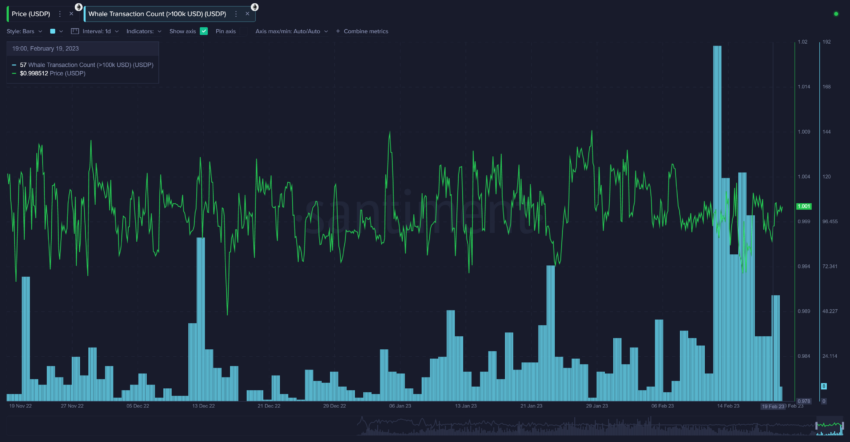Click the interval candle icon
850x442 pixels.
point(75,31)
